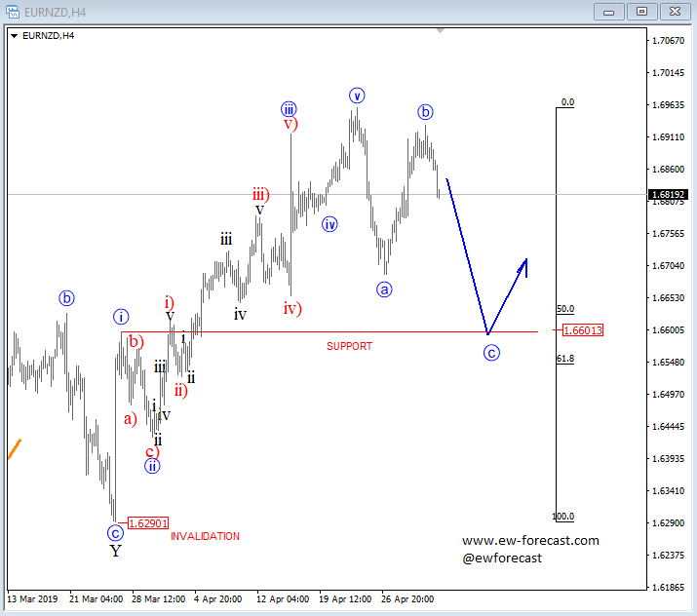Select the circled v wave label at top

pyautogui.click(x=358, y=96)
